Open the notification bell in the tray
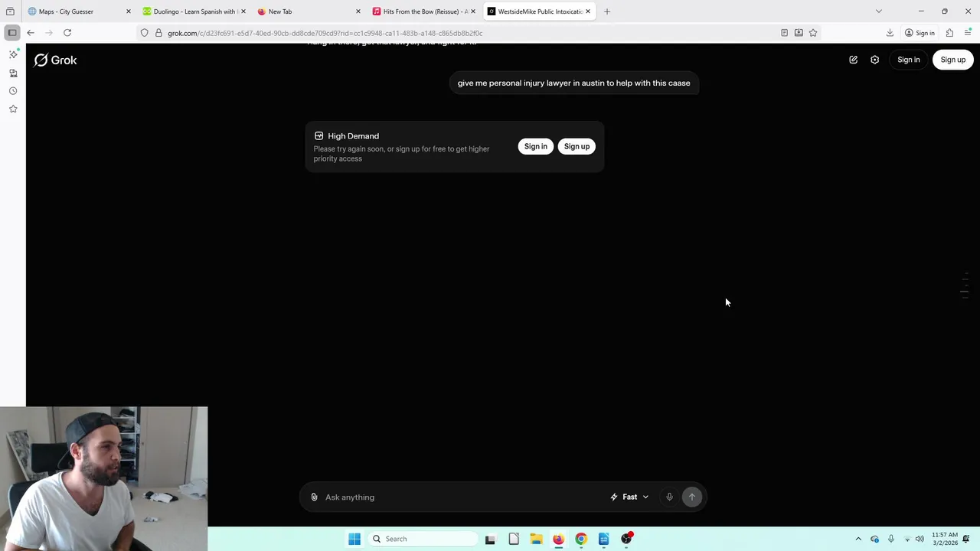The image size is (980, 551). [x=967, y=539]
